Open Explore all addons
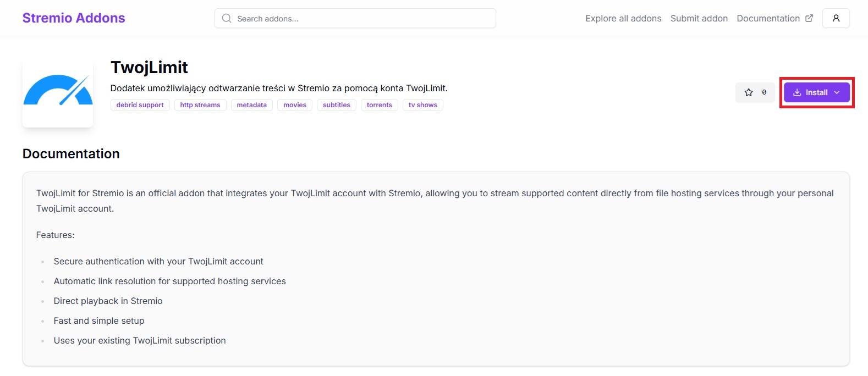 (x=623, y=18)
